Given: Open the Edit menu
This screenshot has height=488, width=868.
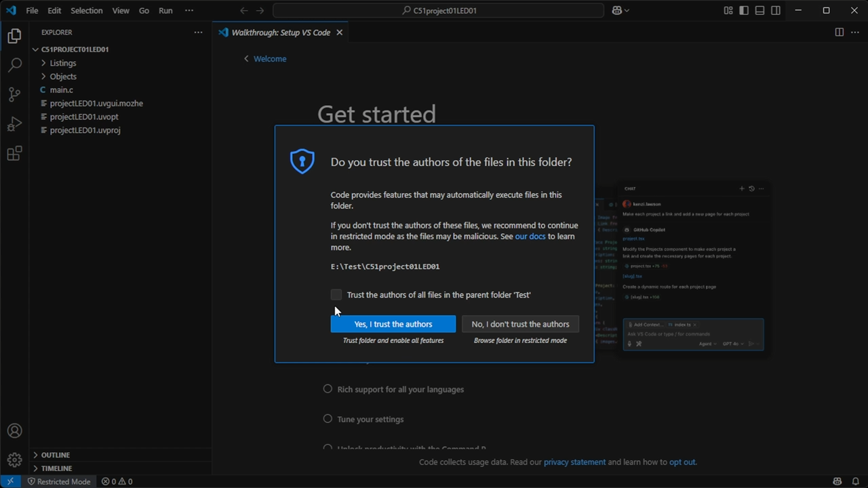Looking at the screenshot, I should coord(54,10).
